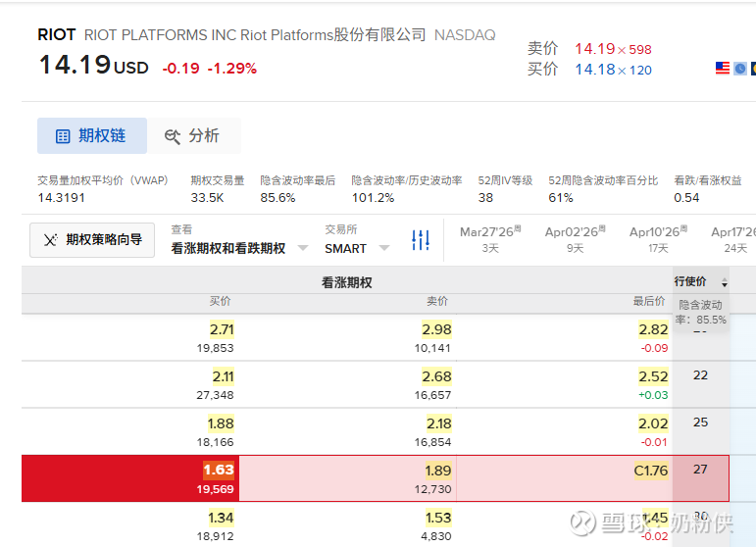Viewport: 756px width, 547px height.
Task: Sort by 行使价 strike column arrow
Action: [x=725, y=282]
